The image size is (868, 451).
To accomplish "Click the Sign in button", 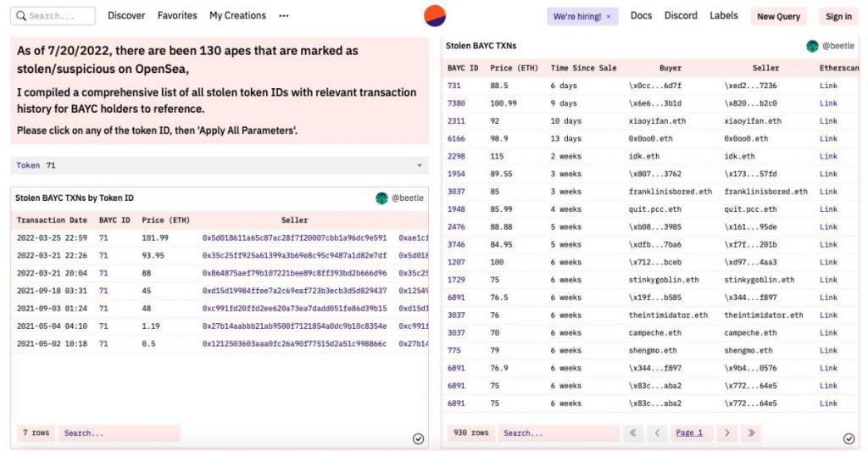I will 838,17.
